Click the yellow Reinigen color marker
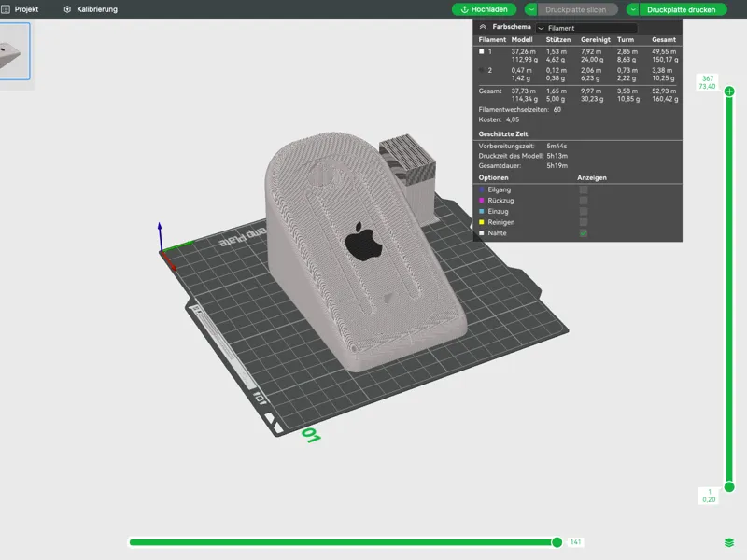The height and width of the screenshot is (560, 747). (481, 222)
